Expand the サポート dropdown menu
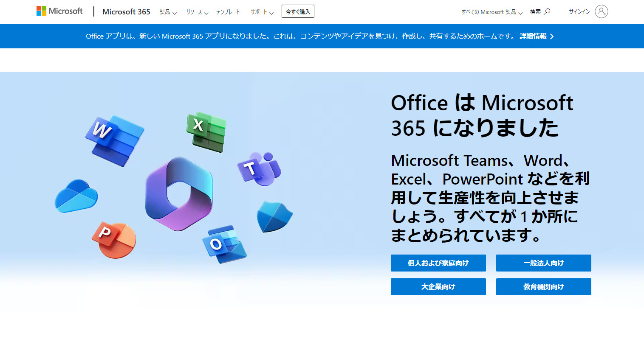The height and width of the screenshot is (350, 644). pyautogui.click(x=262, y=12)
